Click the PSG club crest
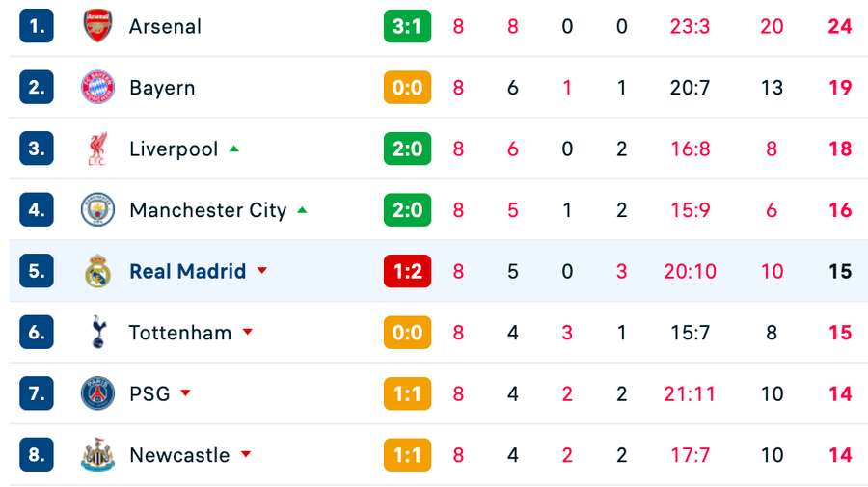868x487 pixels. [97, 393]
